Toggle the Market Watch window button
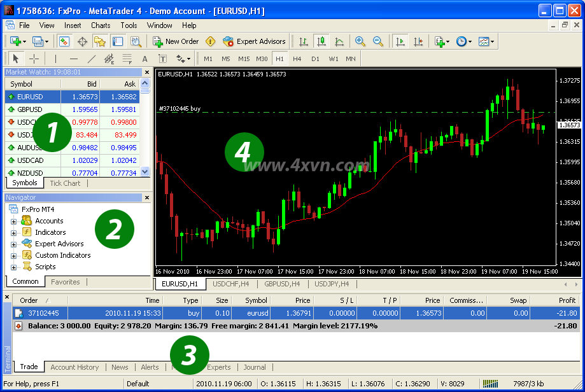This screenshot has height=392, width=585. tap(64, 41)
